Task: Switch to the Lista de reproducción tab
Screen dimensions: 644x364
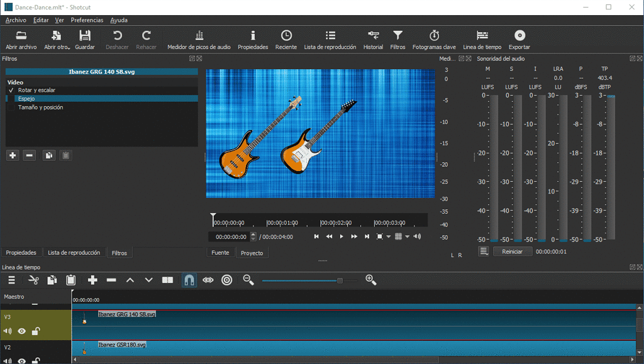Action: (74, 253)
